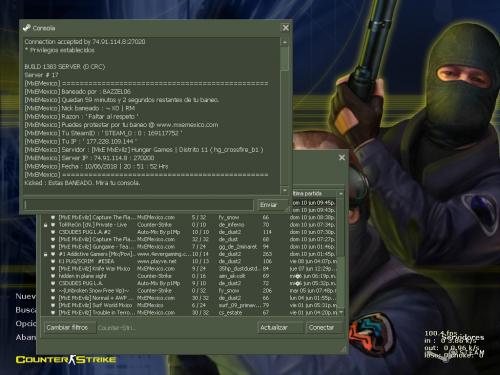Click the console command input field

[x=139, y=205]
